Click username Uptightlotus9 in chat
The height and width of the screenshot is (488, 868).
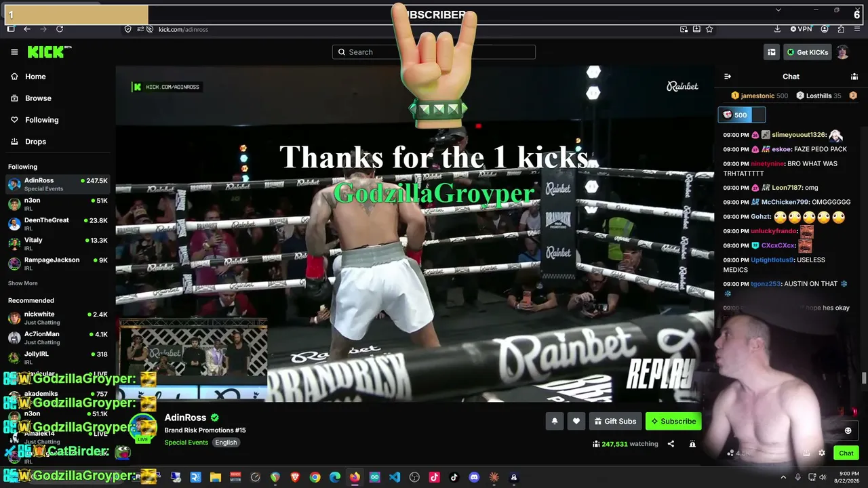[772, 260]
